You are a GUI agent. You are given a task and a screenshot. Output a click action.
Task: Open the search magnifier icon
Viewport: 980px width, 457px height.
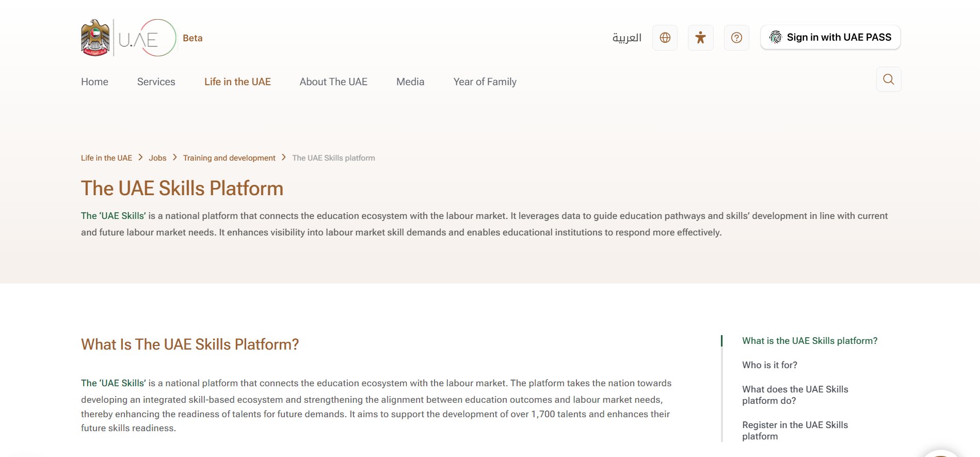(889, 80)
